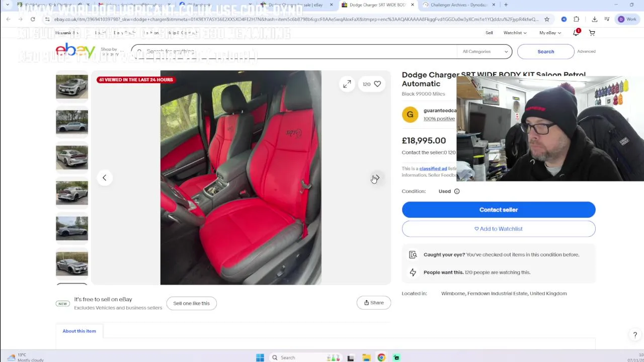Go to next listing photo
The width and height of the screenshot is (644, 362).
tap(376, 177)
